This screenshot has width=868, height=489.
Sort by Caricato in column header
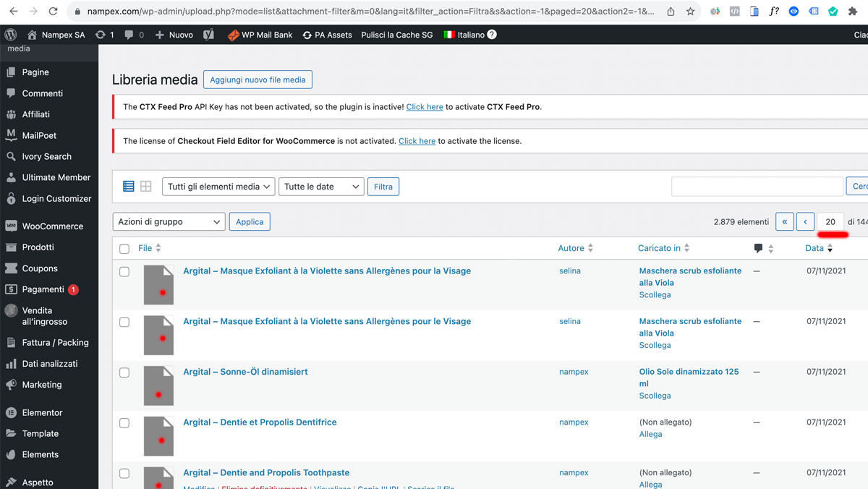[664, 248]
